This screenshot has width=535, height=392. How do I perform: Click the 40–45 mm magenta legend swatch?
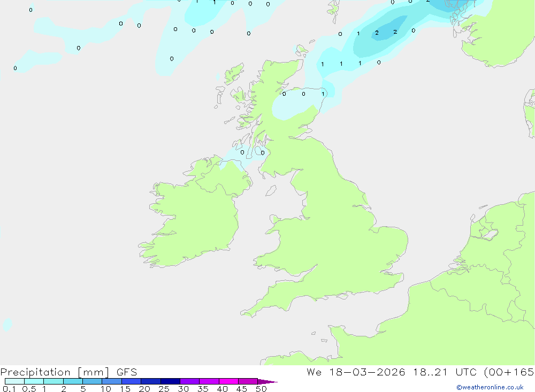point(228,381)
